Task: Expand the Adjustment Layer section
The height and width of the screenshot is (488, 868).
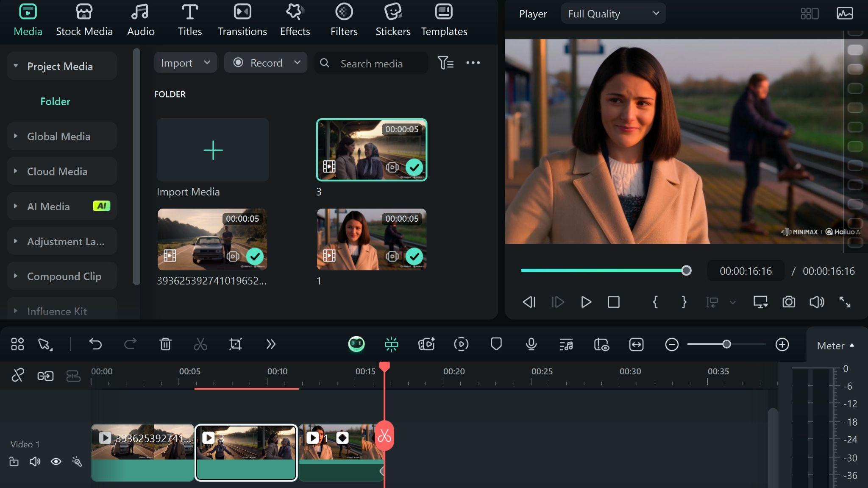Action: coord(16,241)
